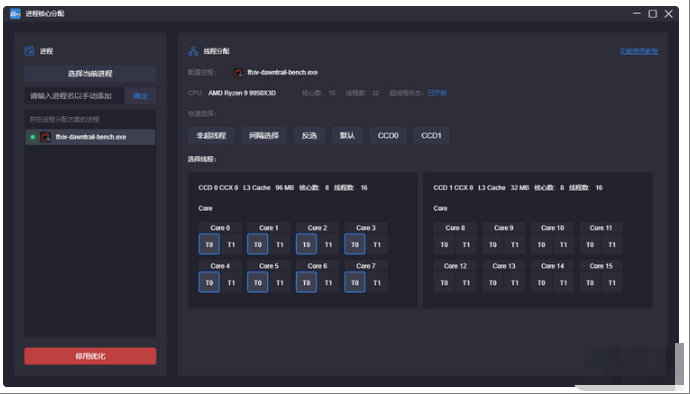The image size is (690, 394).
Task: Toggle Core 2 T1 thread
Action: (328, 244)
